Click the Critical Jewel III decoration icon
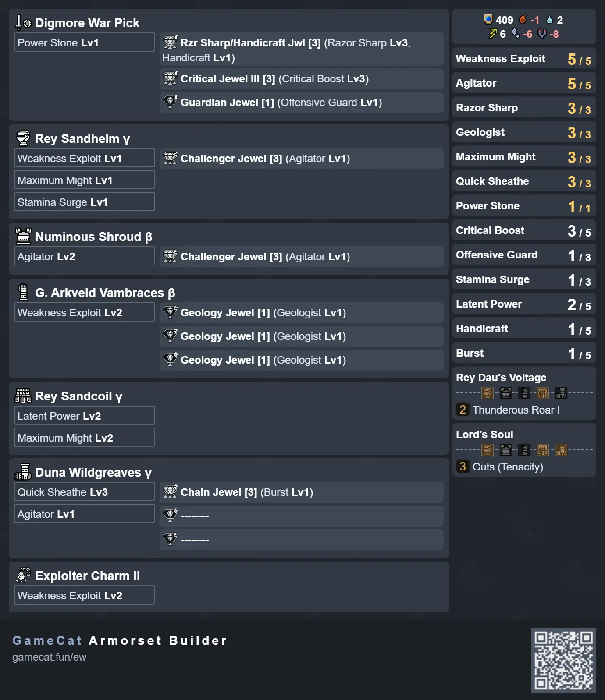The image size is (605, 700). tap(171, 78)
